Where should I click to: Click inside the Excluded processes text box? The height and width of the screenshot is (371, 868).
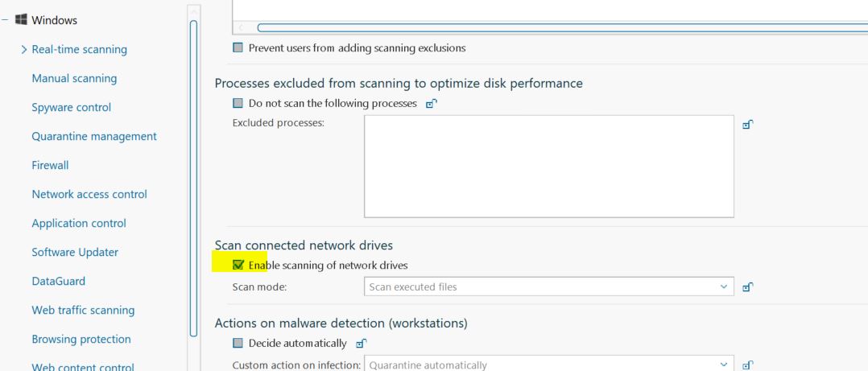coord(548,167)
